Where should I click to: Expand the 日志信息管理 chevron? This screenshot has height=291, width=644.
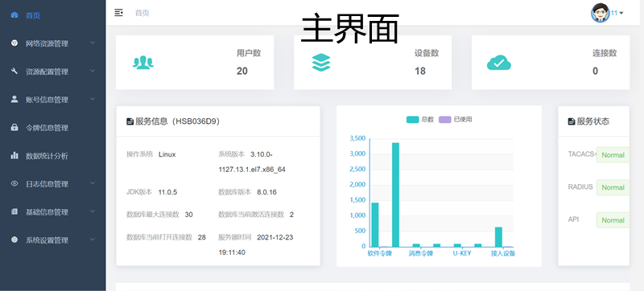click(93, 183)
